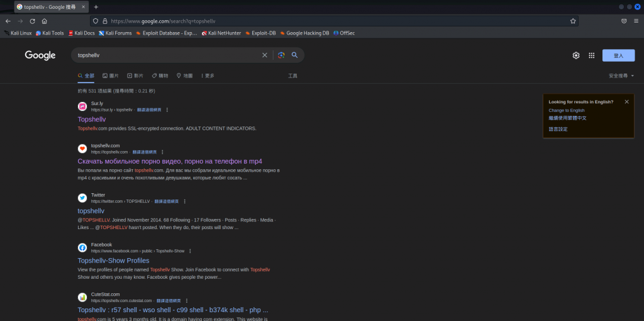Open the Twitter topshellv result title
The width and height of the screenshot is (644, 321).
coord(91,211)
